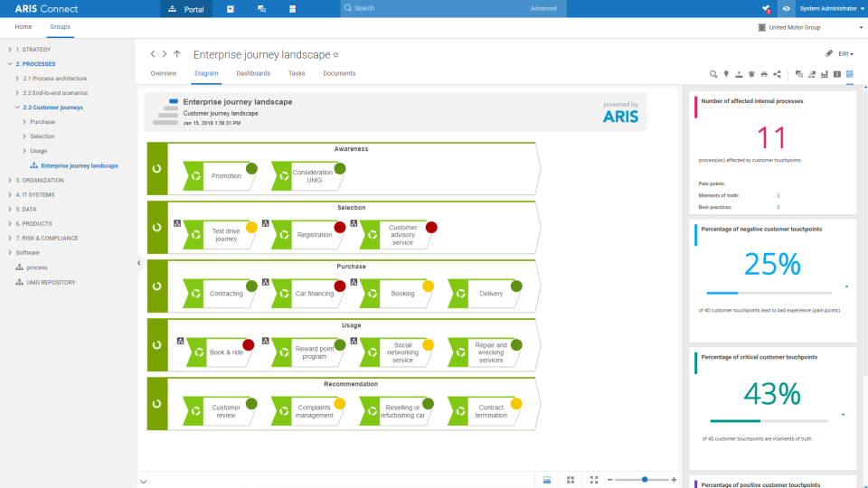Click the tasks checkmark icon with red badge
The image size is (868, 488).
coord(766,9)
